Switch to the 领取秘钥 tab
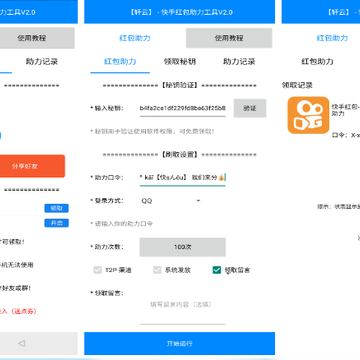 pyautogui.click(x=180, y=62)
